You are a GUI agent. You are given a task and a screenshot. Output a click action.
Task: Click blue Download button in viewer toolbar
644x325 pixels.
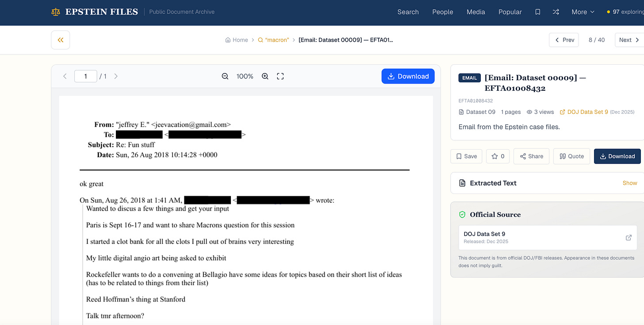408,76
